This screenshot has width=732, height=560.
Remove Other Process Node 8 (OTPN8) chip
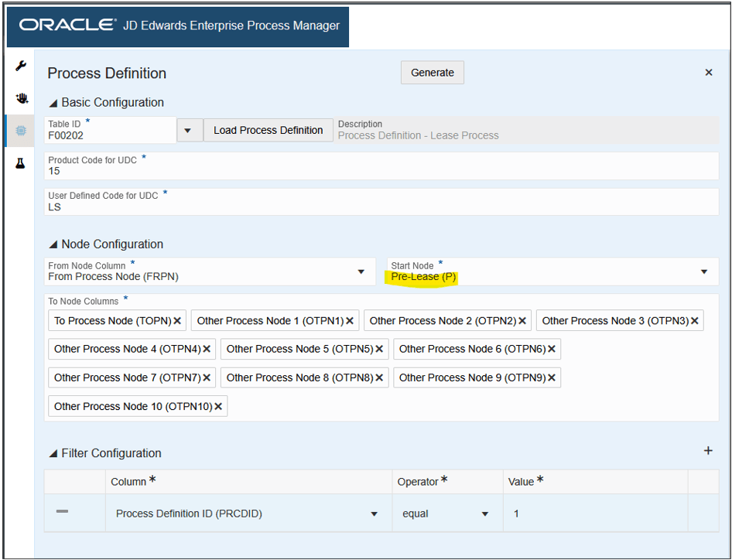379,377
